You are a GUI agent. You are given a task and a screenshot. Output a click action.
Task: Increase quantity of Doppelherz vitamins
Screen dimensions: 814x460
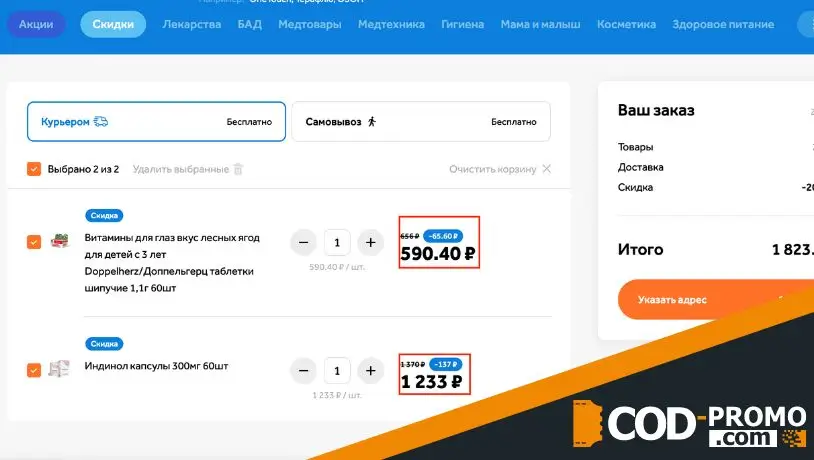[370, 242]
